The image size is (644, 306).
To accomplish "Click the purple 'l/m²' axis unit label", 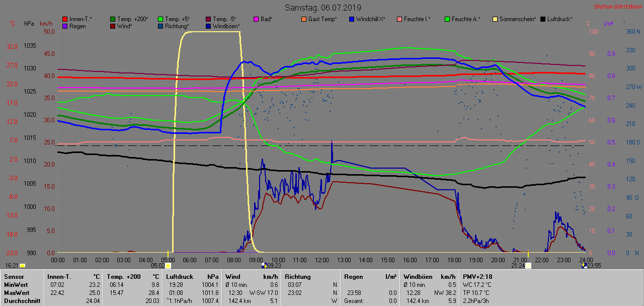I will point(609,24).
